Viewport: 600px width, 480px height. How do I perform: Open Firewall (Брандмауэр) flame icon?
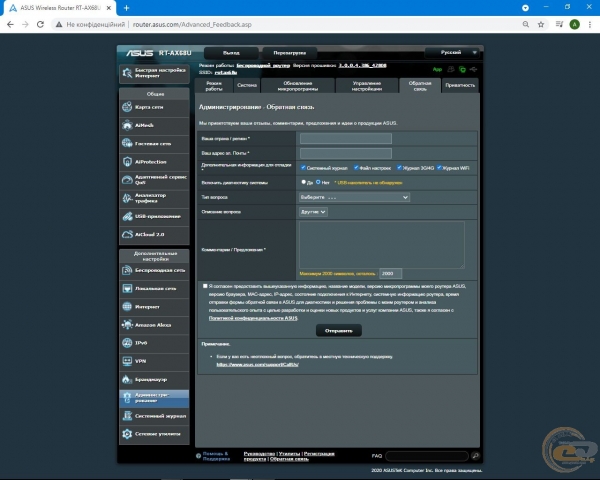tap(127, 379)
